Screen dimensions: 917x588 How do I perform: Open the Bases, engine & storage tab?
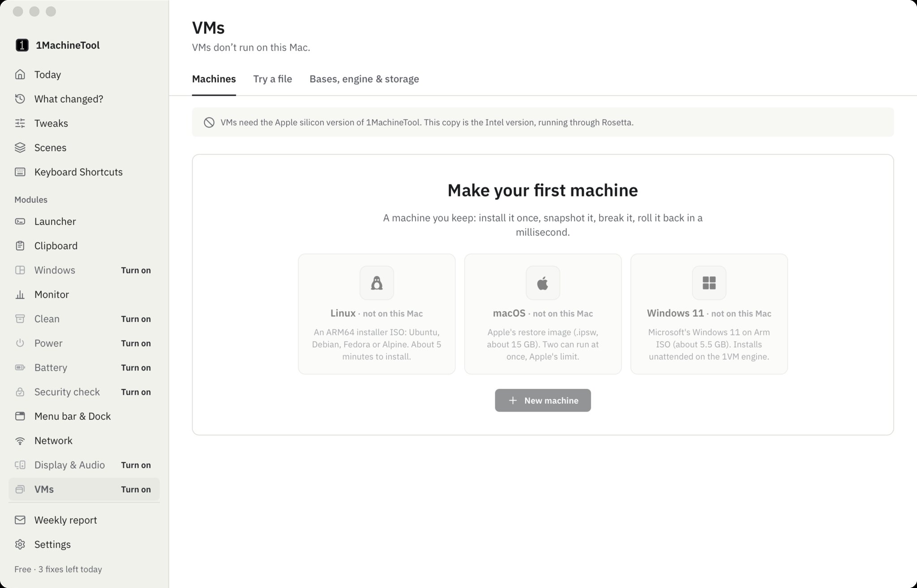[364, 79]
